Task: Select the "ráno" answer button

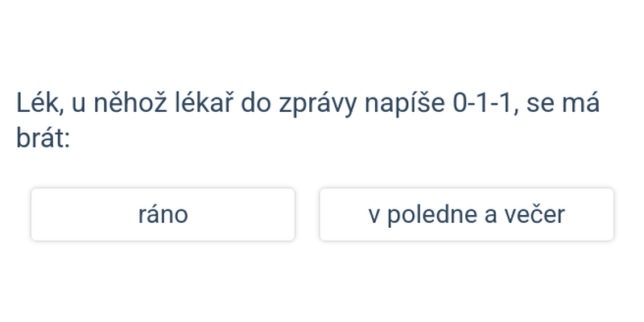Action: click(x=163, y=214)
